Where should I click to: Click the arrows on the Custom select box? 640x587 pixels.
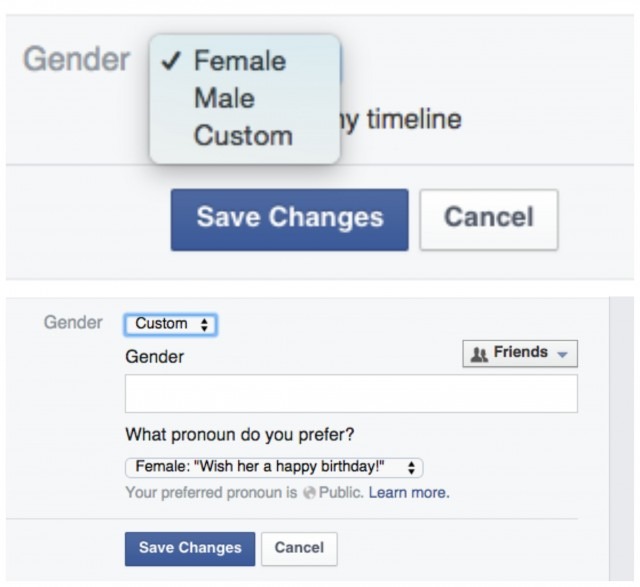[x=204, y=324]
